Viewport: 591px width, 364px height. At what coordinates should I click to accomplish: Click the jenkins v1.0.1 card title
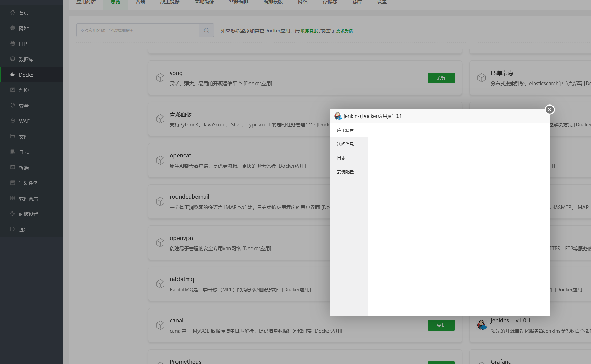point(511,320)
